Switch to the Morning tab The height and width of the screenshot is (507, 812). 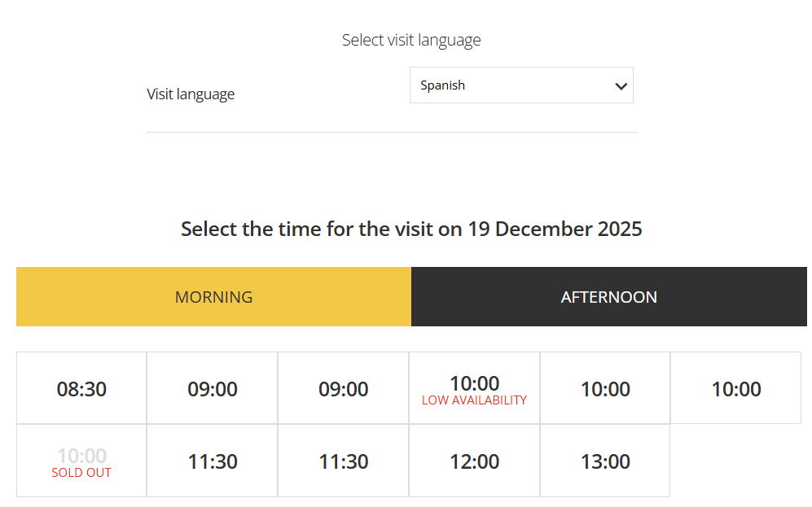pyautogui.click(x=213, y=297)
